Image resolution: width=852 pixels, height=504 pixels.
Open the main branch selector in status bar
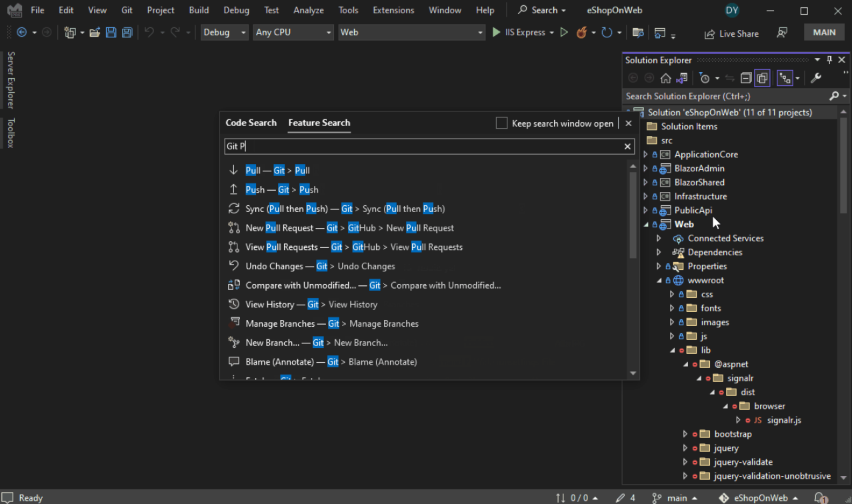[x=675, y=497]
